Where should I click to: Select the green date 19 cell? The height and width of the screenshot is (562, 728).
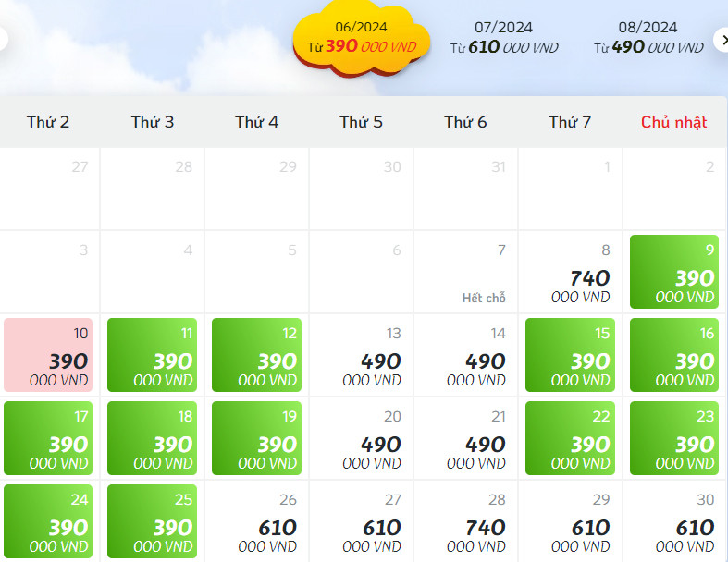point(257,438)
